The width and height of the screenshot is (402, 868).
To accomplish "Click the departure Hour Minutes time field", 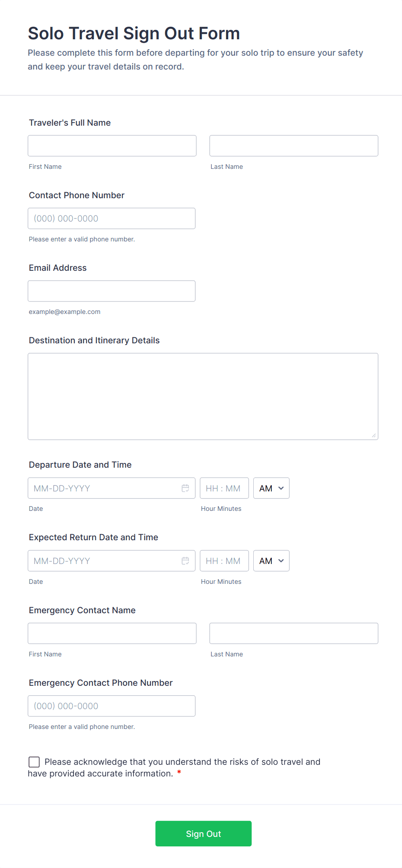I will pyautogui.click(x=224, y=488).
